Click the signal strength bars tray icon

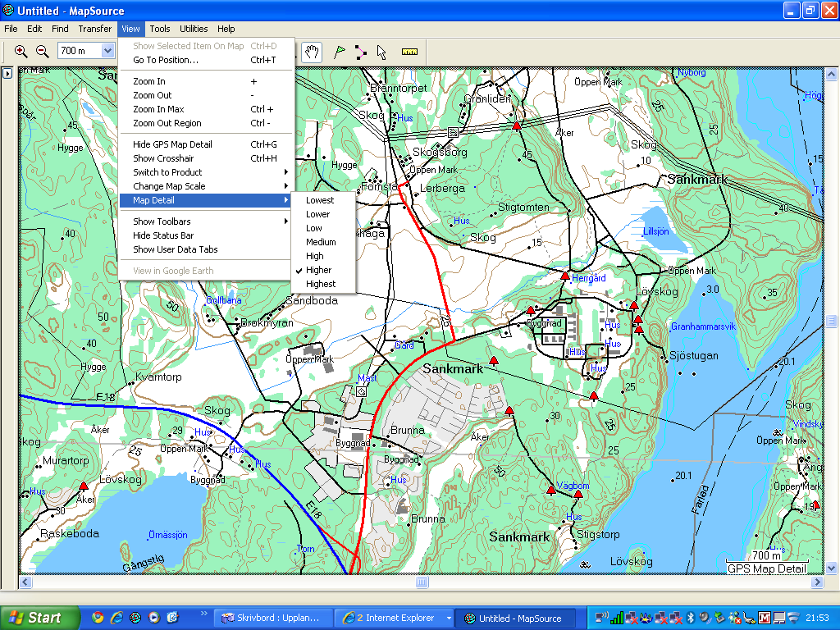tap(617, 619)
